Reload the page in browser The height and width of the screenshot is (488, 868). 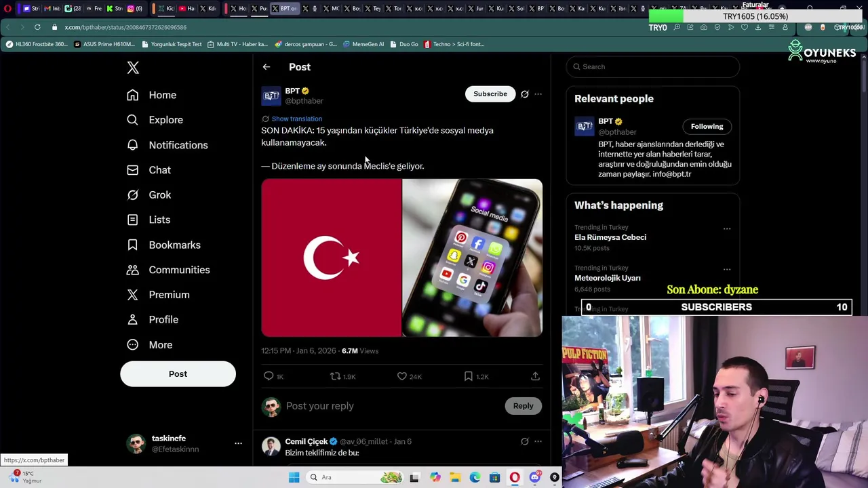(37, 27)
